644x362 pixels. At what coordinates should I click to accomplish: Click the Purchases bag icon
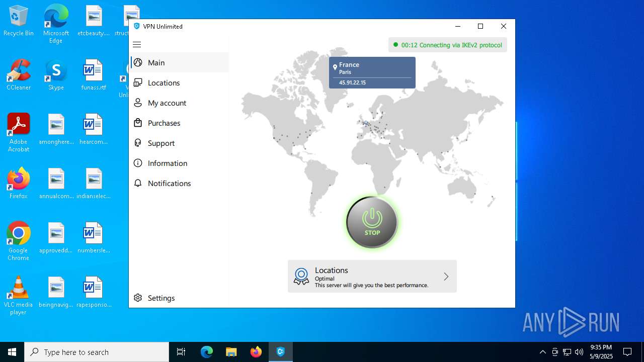pos(138,123)
